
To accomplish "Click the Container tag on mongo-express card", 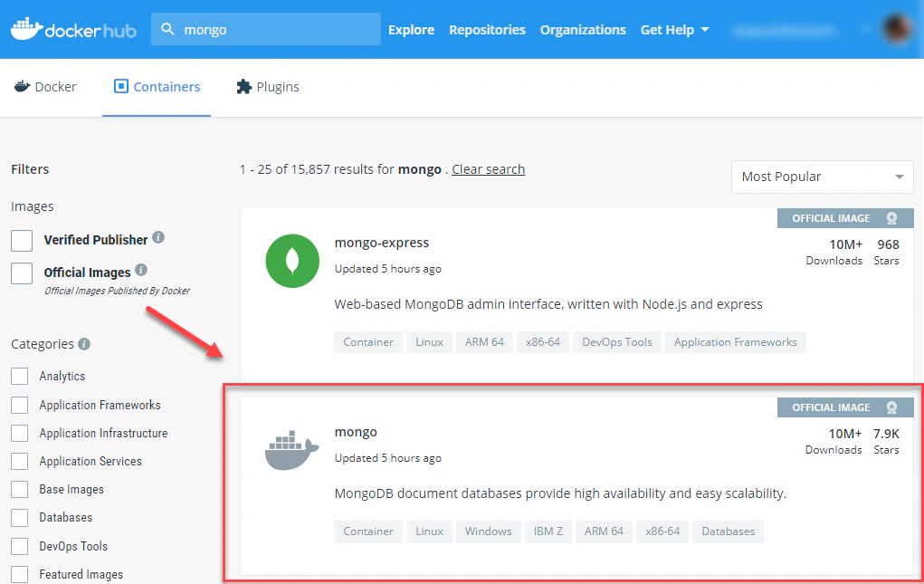I will 368,342.
